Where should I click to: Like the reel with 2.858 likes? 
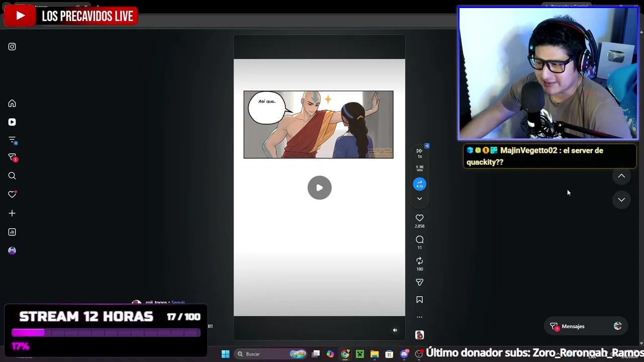[x=420, y=218]
